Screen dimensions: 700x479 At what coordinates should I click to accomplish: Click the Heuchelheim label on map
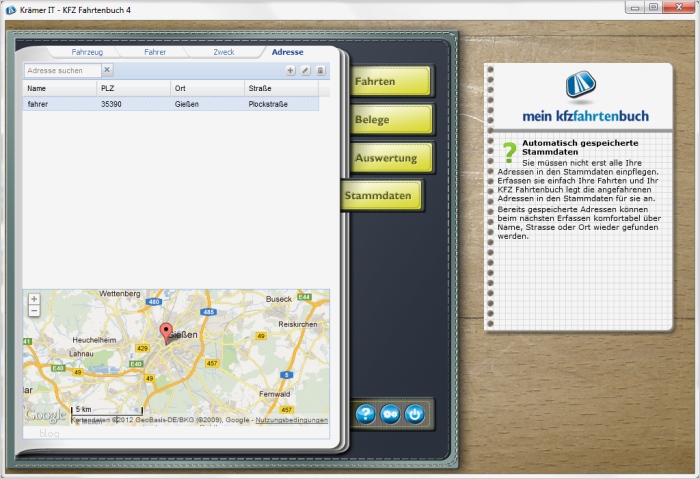(x=94, y=340)
